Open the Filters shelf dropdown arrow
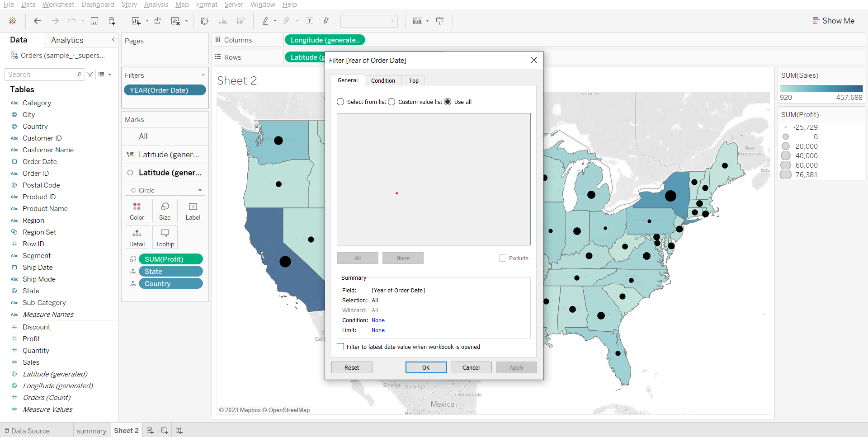The width and height of the screenshot is (868, 437). click(x=203, y=75)
